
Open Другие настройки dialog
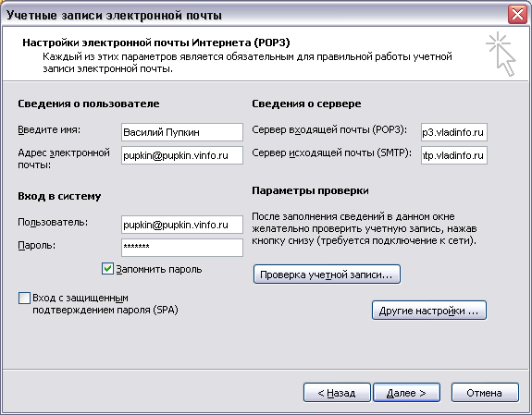pos(429,311)
